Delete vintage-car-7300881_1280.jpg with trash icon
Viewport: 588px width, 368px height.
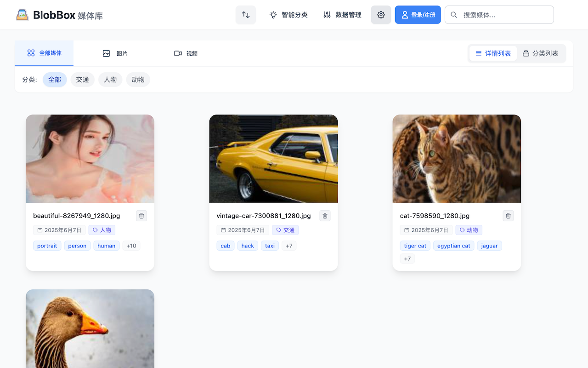coord(325,216)
